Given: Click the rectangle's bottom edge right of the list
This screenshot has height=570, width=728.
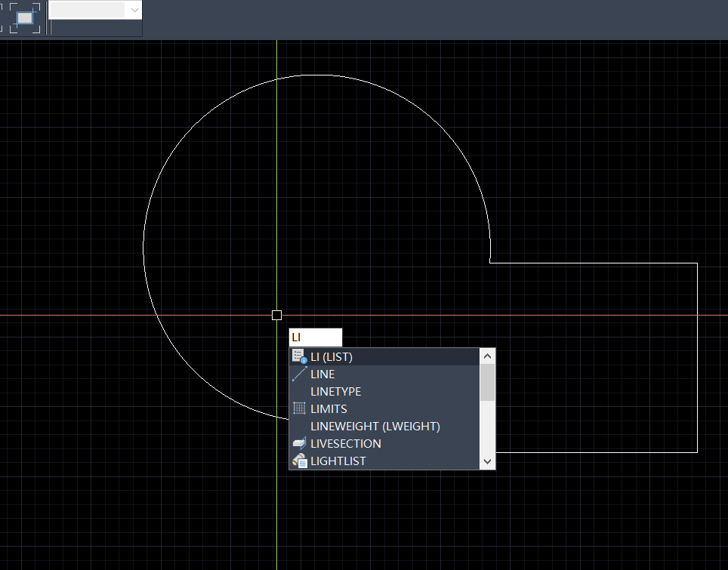Looking at the screenshot, I should [x=597, y=452].
